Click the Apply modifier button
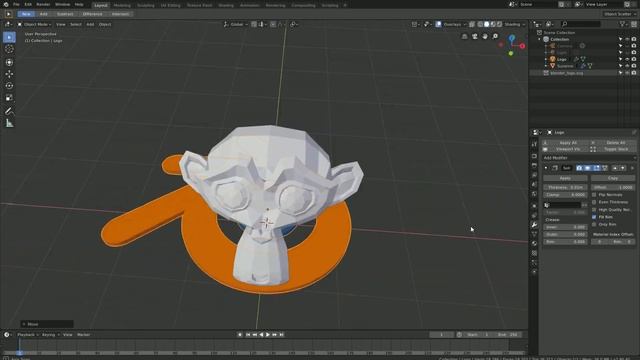640x360 pixels. click(x=565, y=178)
